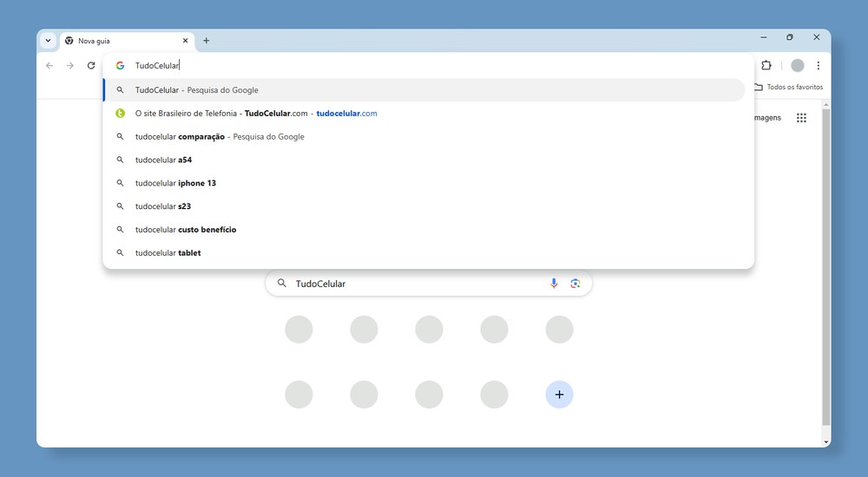Expand the tab search dropdown arrow
Screen dimensions: 868x477
click(48, 41)
